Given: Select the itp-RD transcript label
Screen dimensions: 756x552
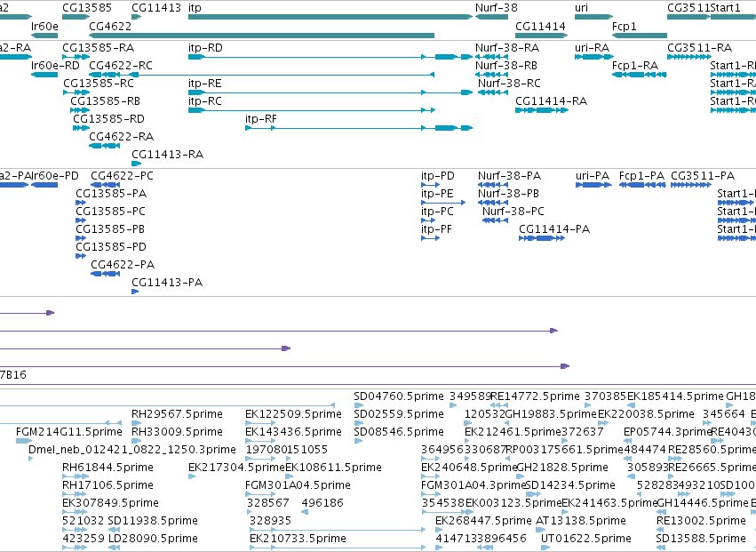Looking at the screenshot, I should point(205,48).
